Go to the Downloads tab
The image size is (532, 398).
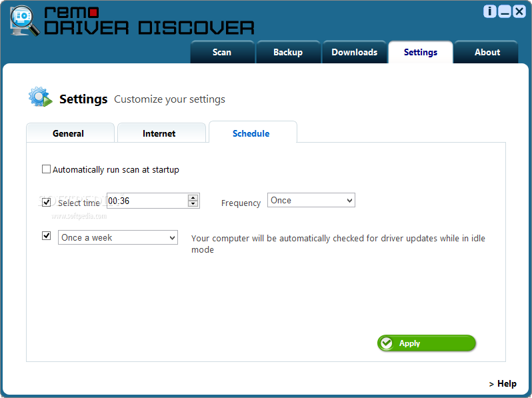tap(354, 52)
